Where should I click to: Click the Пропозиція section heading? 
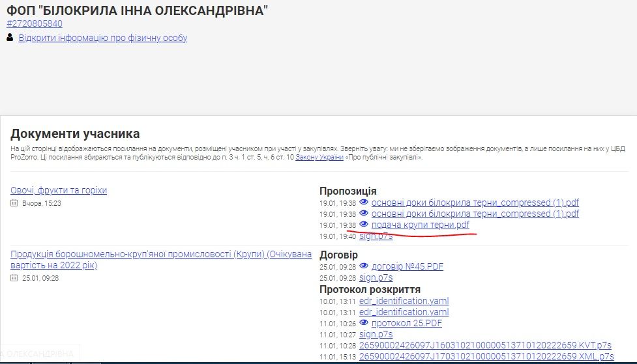pos(348,191)
